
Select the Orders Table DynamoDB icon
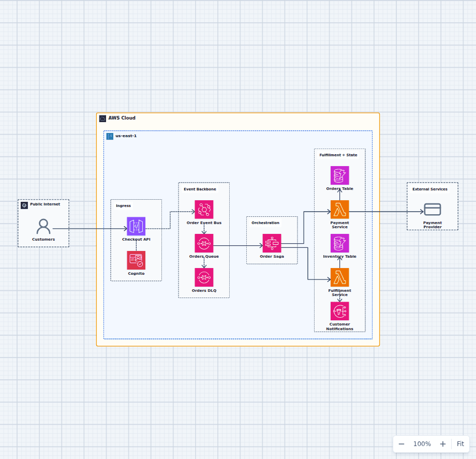click(x=340, y=175)
